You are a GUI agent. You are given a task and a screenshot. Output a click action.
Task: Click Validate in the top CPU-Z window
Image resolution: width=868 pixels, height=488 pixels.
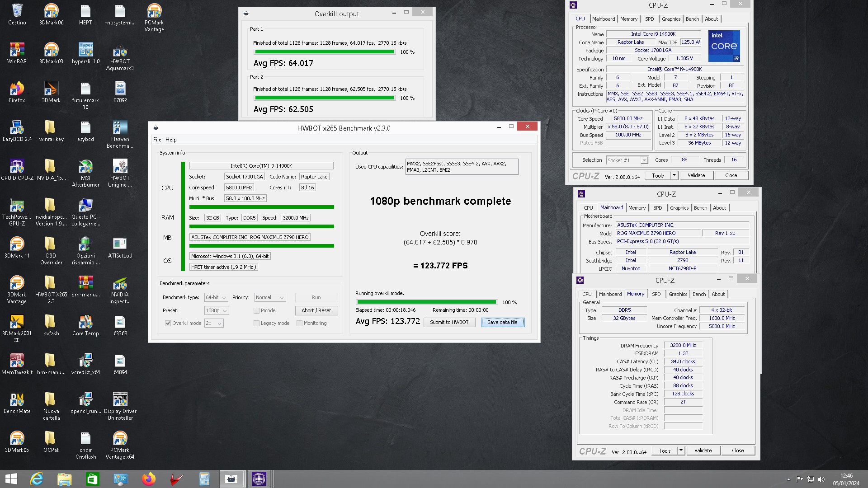pos(696,175)
